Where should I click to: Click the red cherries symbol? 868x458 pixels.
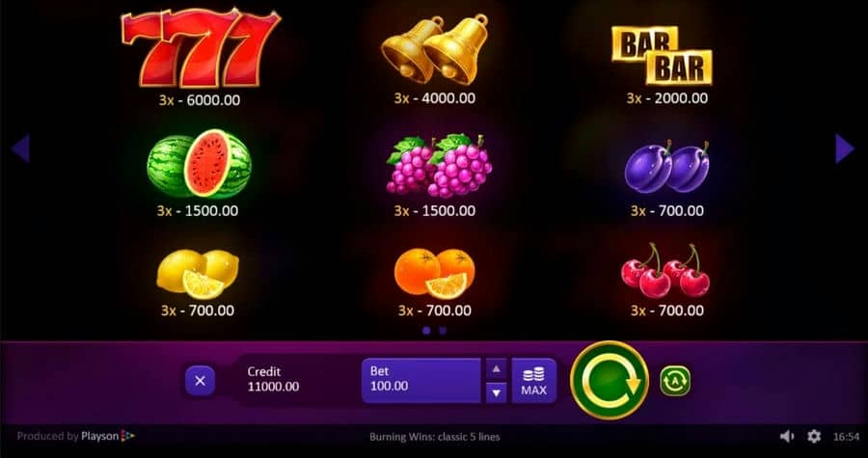pyautogui.click(x=665, y=271)
